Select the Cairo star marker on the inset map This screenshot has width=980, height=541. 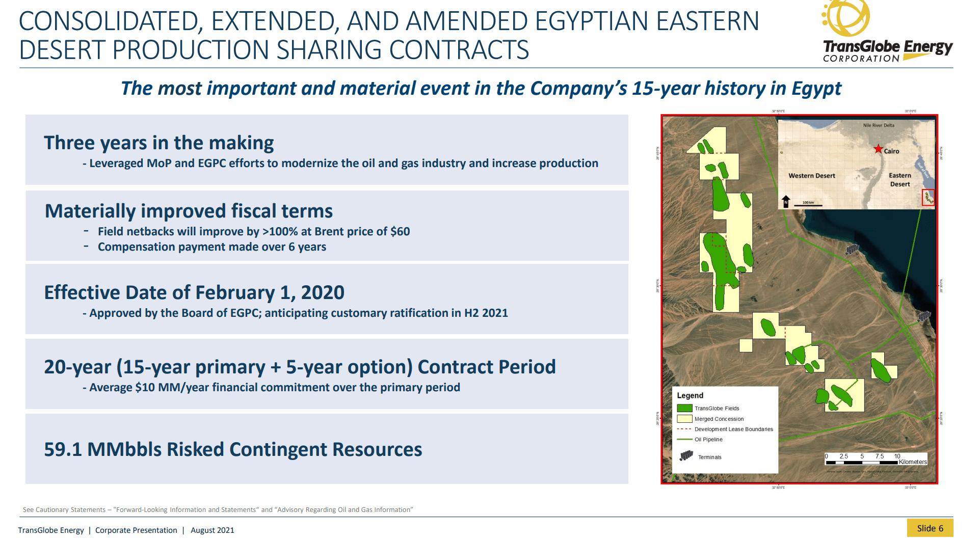click(878, 148)
